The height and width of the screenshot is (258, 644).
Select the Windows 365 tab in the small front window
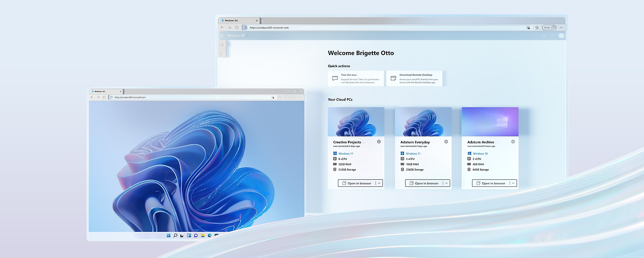106,91
